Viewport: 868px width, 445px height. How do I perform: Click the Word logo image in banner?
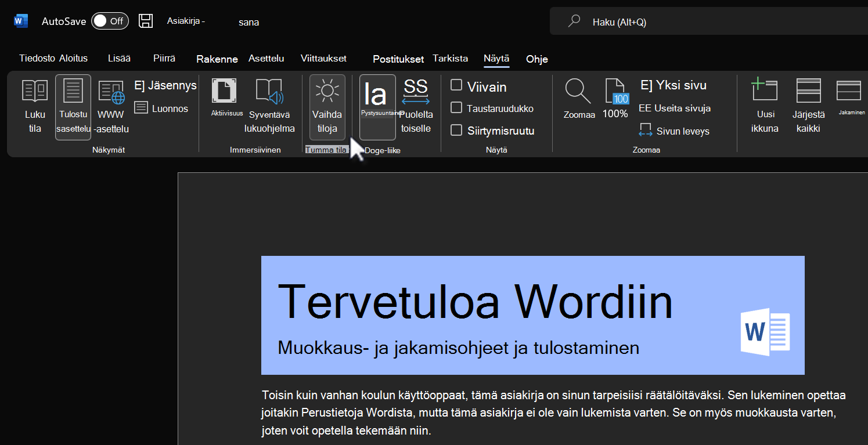pyautogui.click(x=765, y=332)
